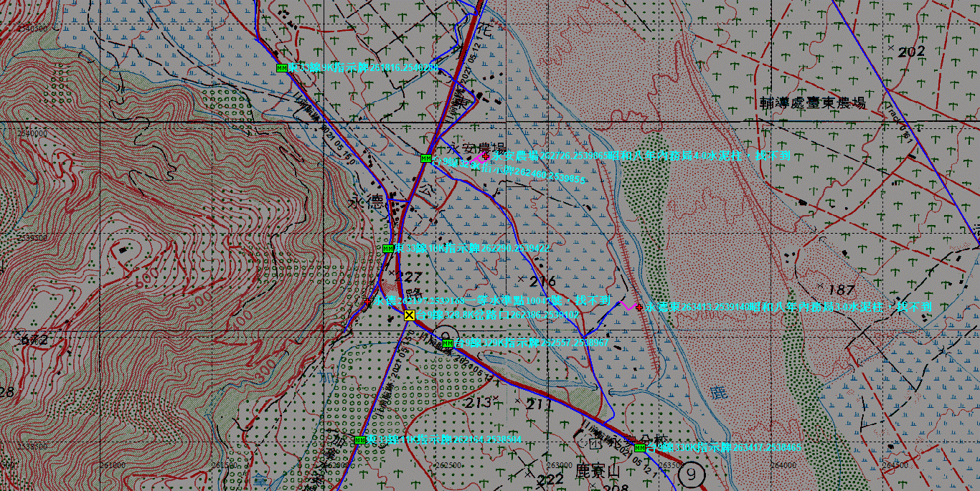Click the 東33線11K green milestone marker
This screenshot has width=980, height=491.
360,440
